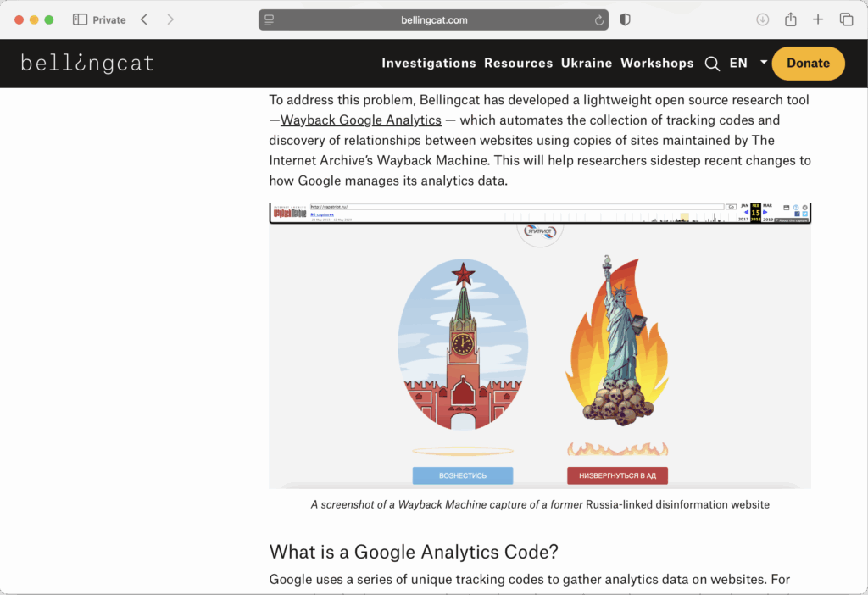The width and height of the screenshot is (868, 595).
Task: Reload the bellingcat.com page
Action: pyautogui.click(x=599, y=19)
